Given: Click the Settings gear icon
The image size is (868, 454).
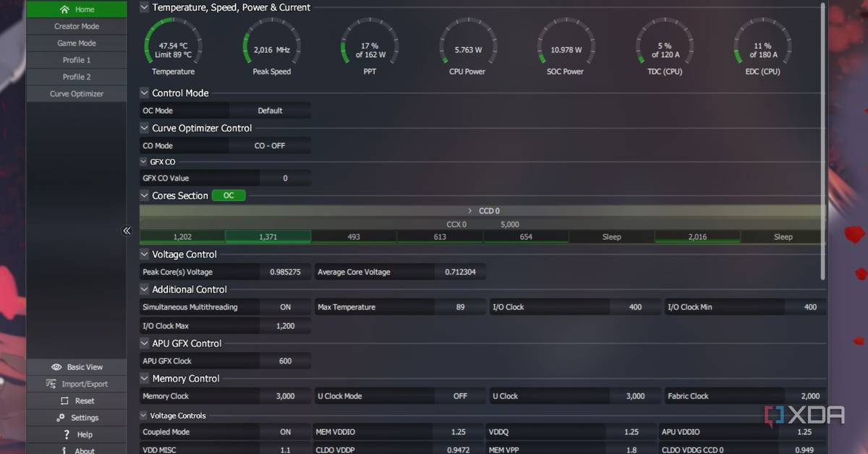Looking at the screenshot, I should [61, 418].
